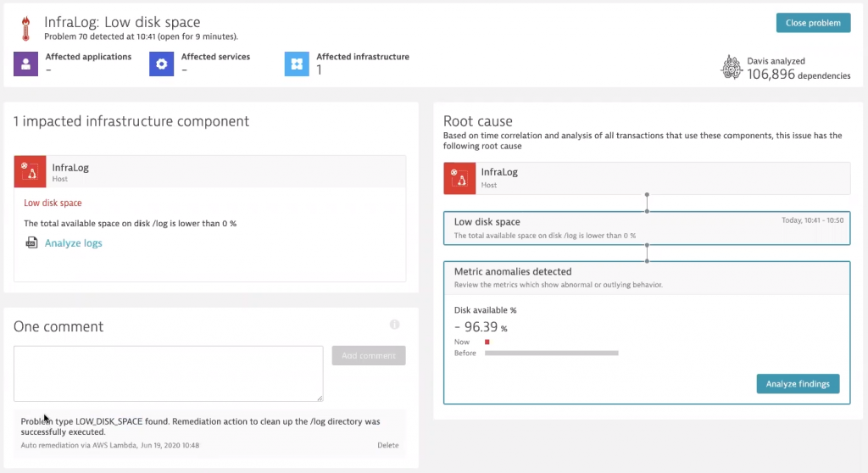Viewport: 868px width, 473px height.
Task: Click the 'InfraLog: Low disk space' title
Action: tap(122, 22)
